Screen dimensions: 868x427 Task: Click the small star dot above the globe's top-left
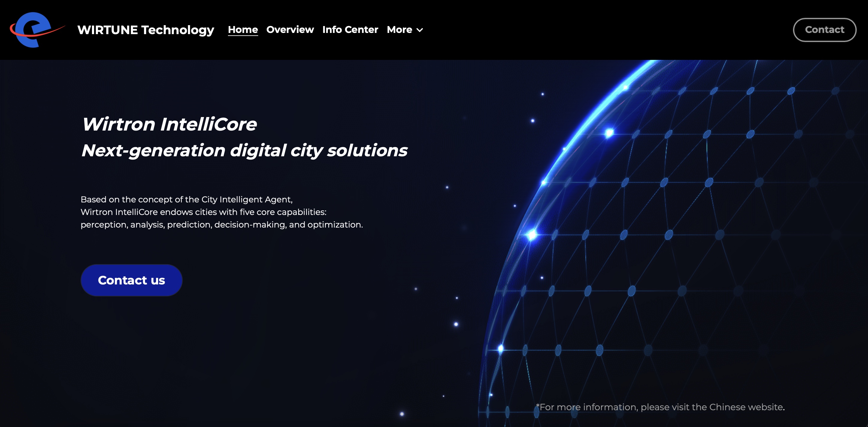542,94
